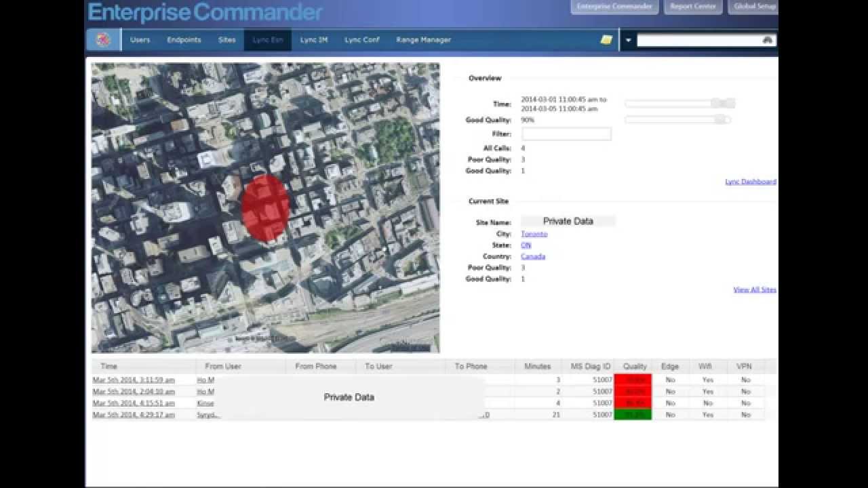Sort by the Quality column header
Screen dimensions: 868x488
[x=635, y=366]
